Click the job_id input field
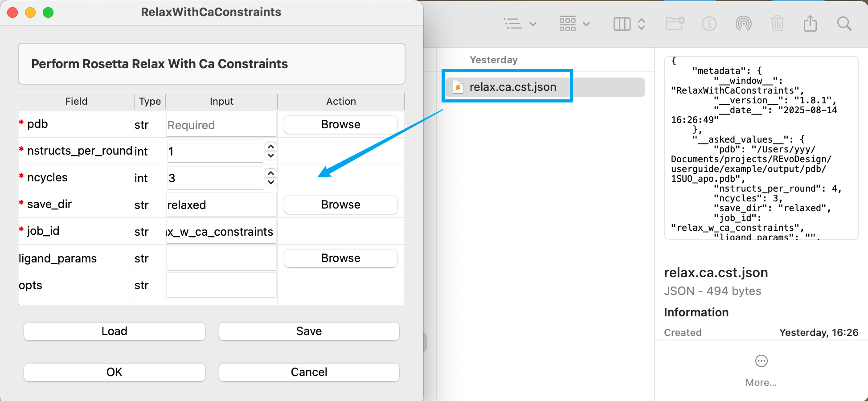Screen dimensions: 868x401 click(x=221, y=232)
